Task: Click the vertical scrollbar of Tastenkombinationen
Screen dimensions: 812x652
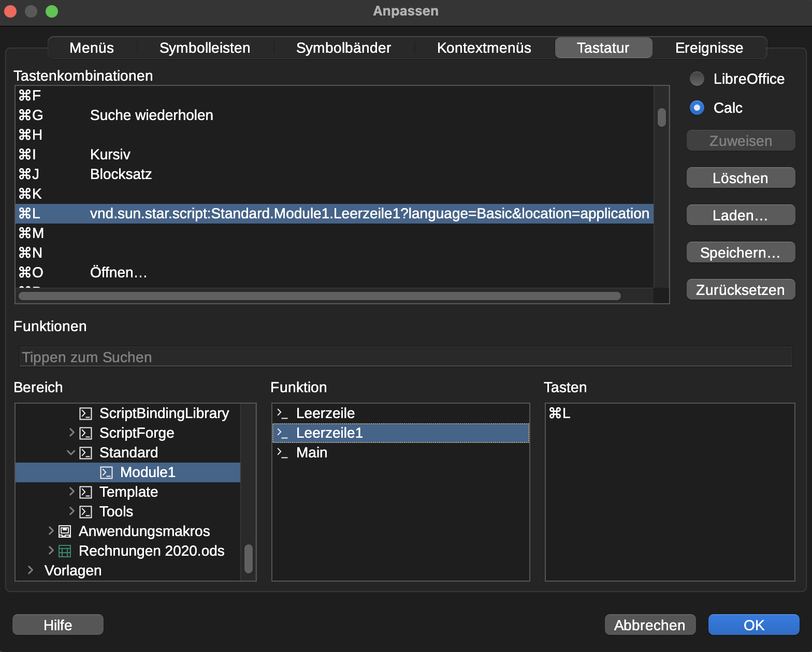Action: click(x=661, y=117)
